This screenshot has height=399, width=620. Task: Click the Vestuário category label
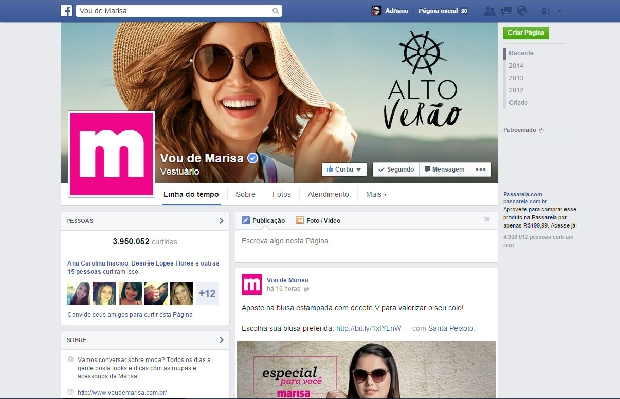[180, 172]
